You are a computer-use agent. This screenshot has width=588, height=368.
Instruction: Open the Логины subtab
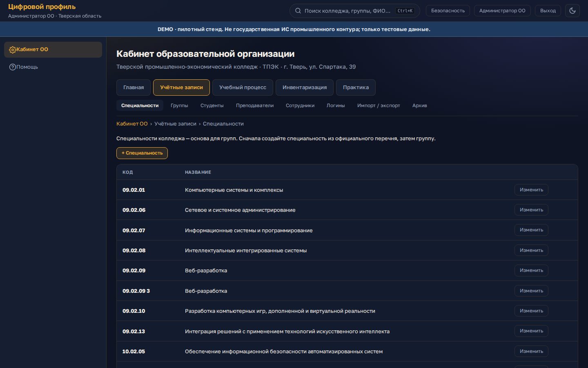[x=336, y=105]
